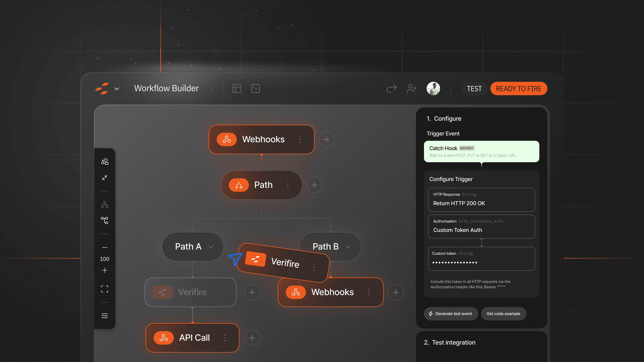Select the shapes tool in the sidebar
Image resolution: width=644 pixels, height=362 pixels.
tap(104, 162)
